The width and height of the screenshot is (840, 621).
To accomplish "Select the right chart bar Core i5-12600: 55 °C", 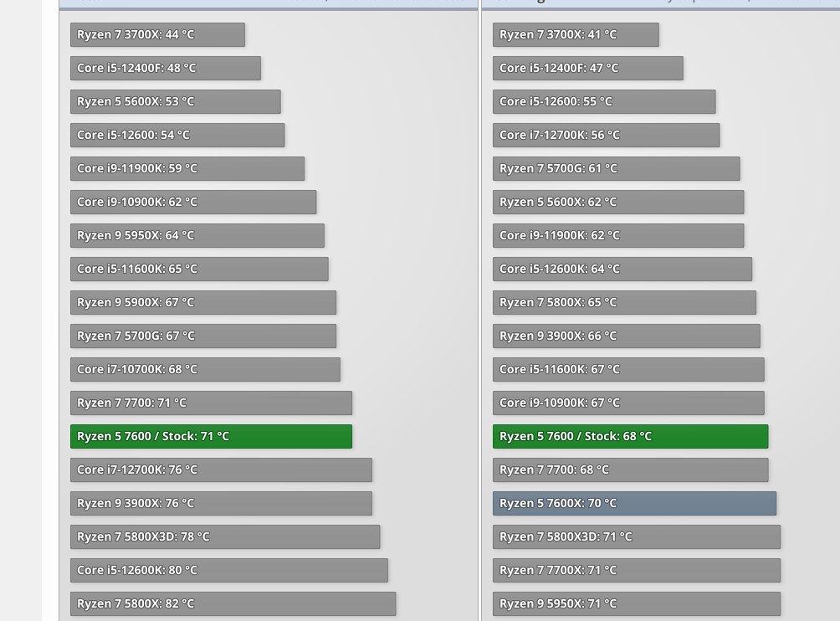I will pyautogui.click(x=604, y=101).
